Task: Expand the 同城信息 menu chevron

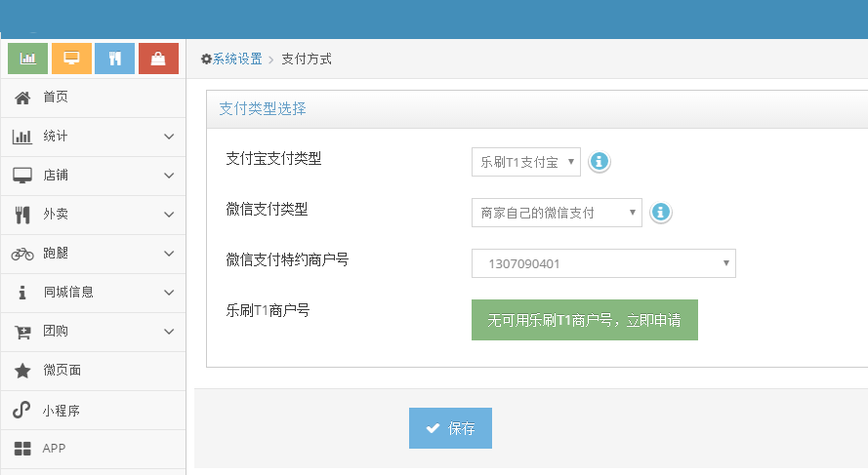Action: [169, 293]
